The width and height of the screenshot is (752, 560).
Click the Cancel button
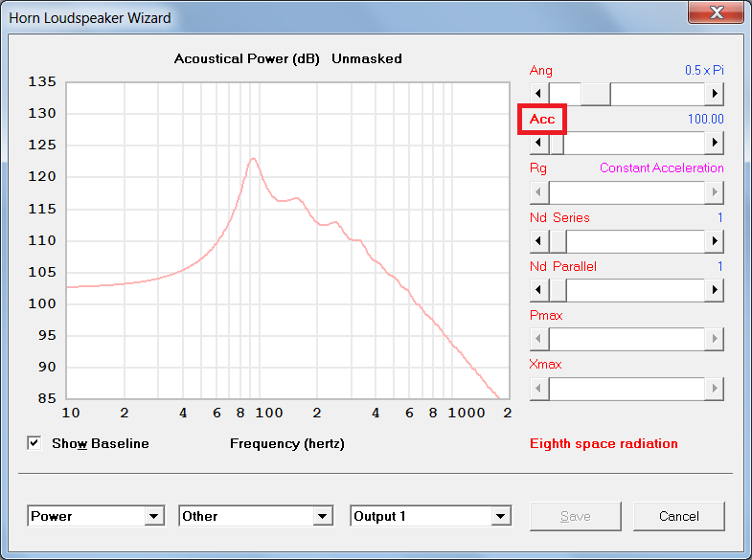678,516
